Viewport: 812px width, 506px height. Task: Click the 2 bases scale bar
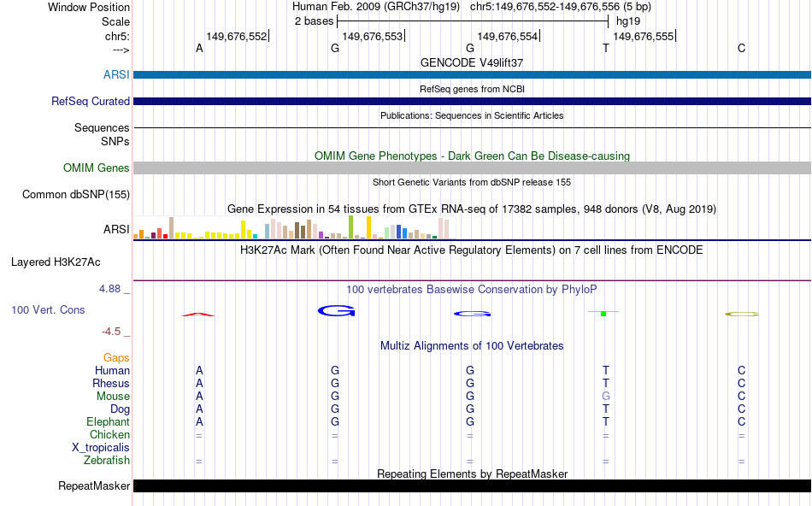(473, 21)
